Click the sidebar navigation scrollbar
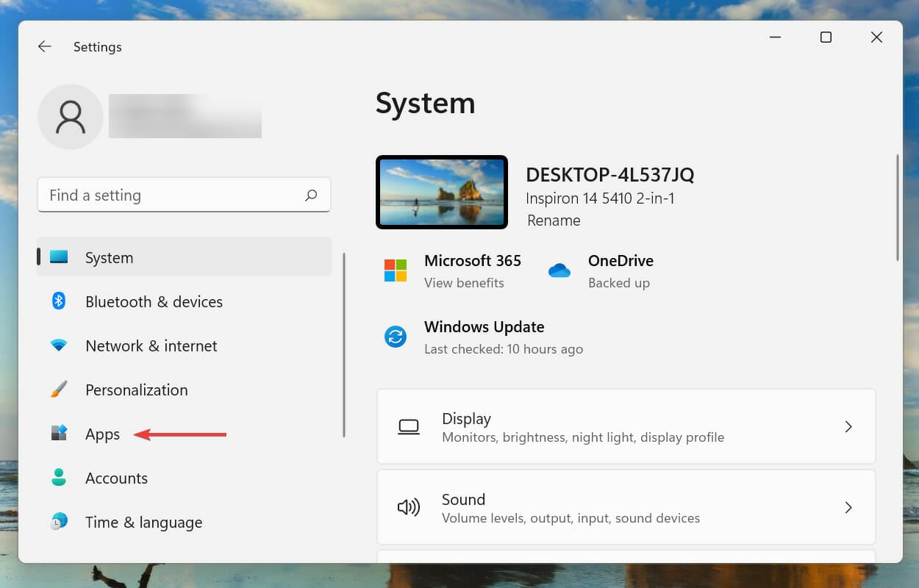 (344, 345)
